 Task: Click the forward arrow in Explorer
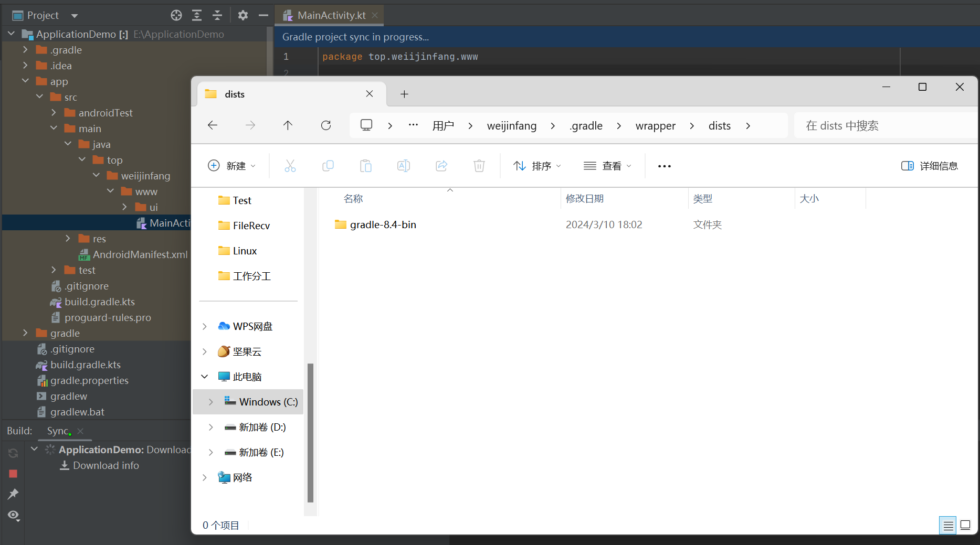point(250,125)
